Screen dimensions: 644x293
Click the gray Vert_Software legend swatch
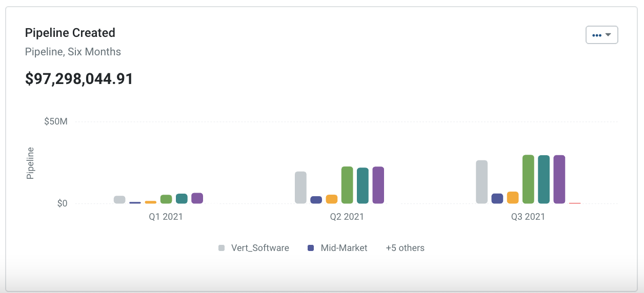click(x=222, y=248)
